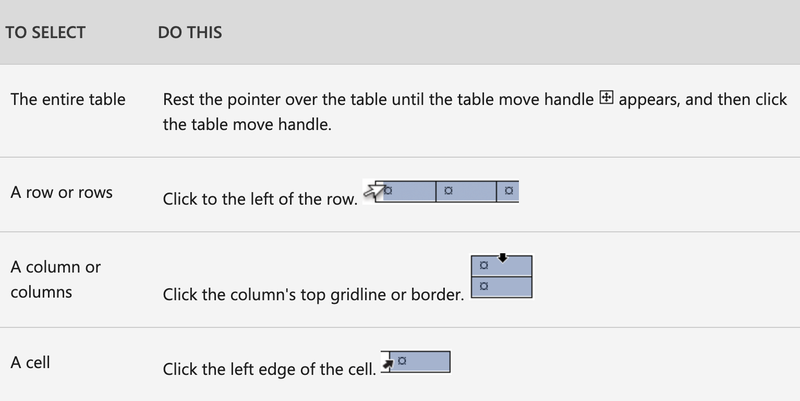
Task: Click the white arrow pointer beside the row
Action: point(373,191)
